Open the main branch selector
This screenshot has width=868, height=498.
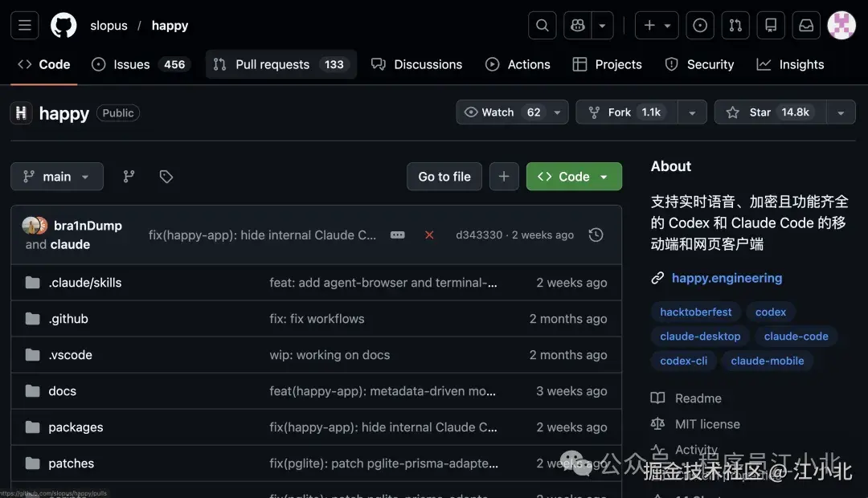(57, 177)
